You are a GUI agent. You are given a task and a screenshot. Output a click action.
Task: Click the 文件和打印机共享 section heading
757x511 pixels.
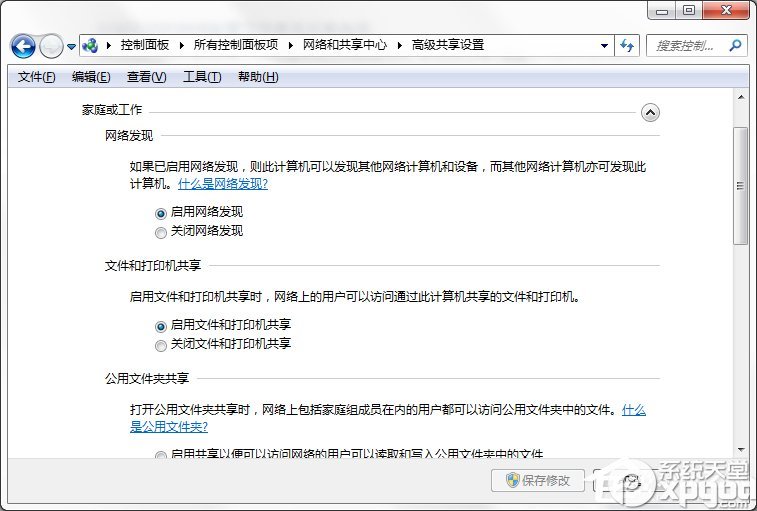point(153,265)
